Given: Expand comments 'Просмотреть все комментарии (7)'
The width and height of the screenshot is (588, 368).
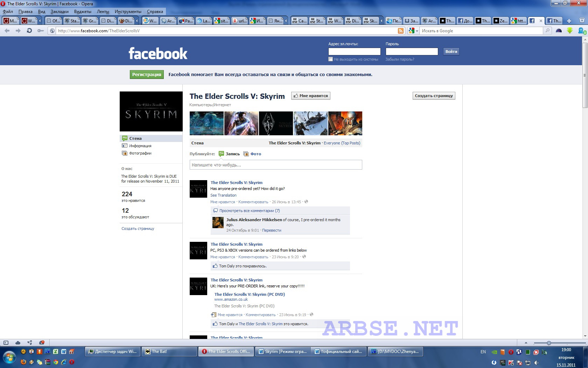Looking at the screenshot, I should click(x=249, y=211).
